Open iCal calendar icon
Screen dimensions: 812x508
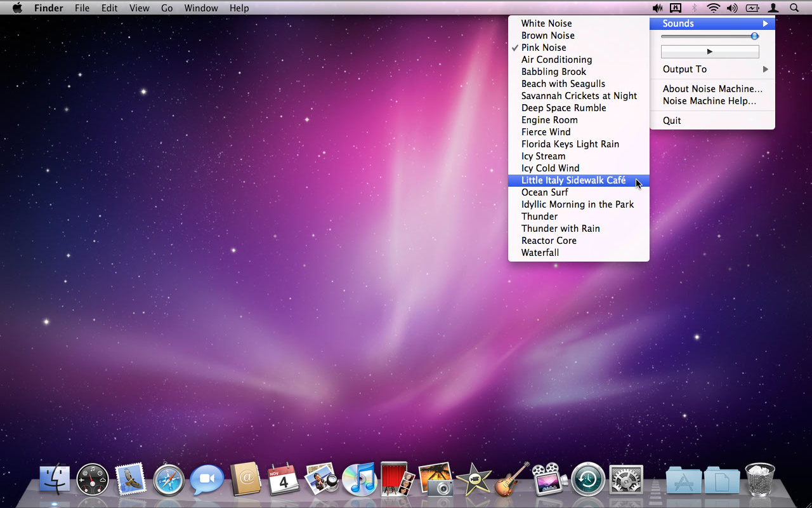click(284, 479)
